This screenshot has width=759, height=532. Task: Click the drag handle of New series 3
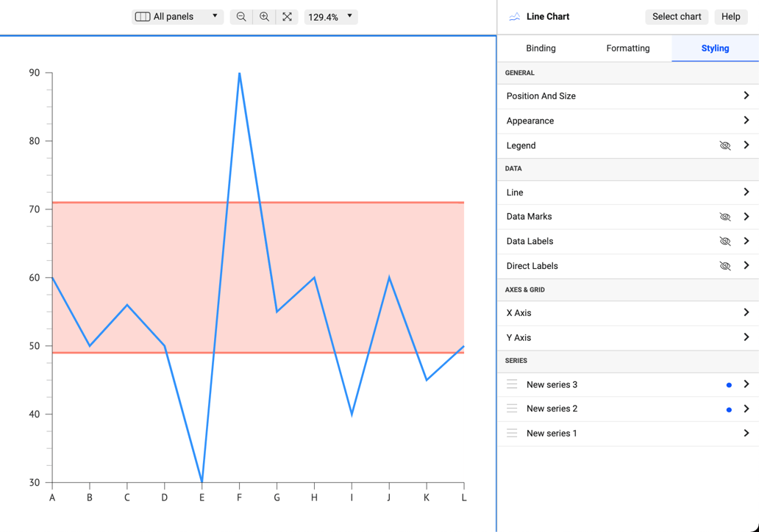[512, 384]
